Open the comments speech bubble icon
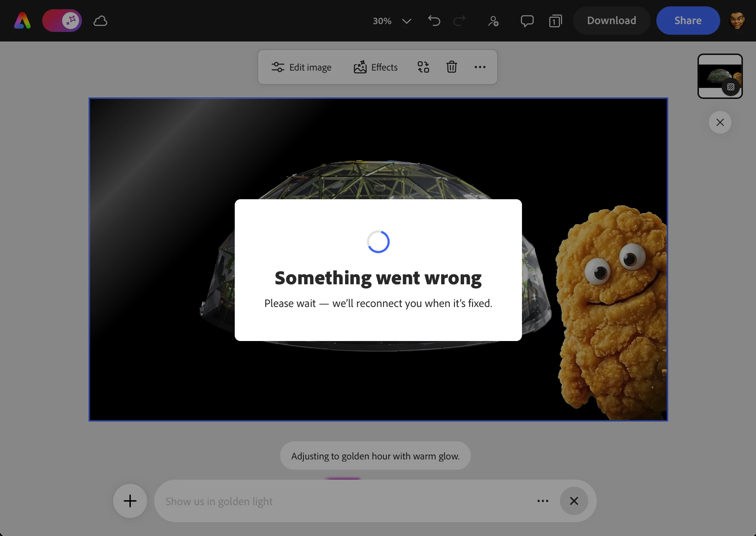Screen dimensions: 756x536 (x=527, y=21)
